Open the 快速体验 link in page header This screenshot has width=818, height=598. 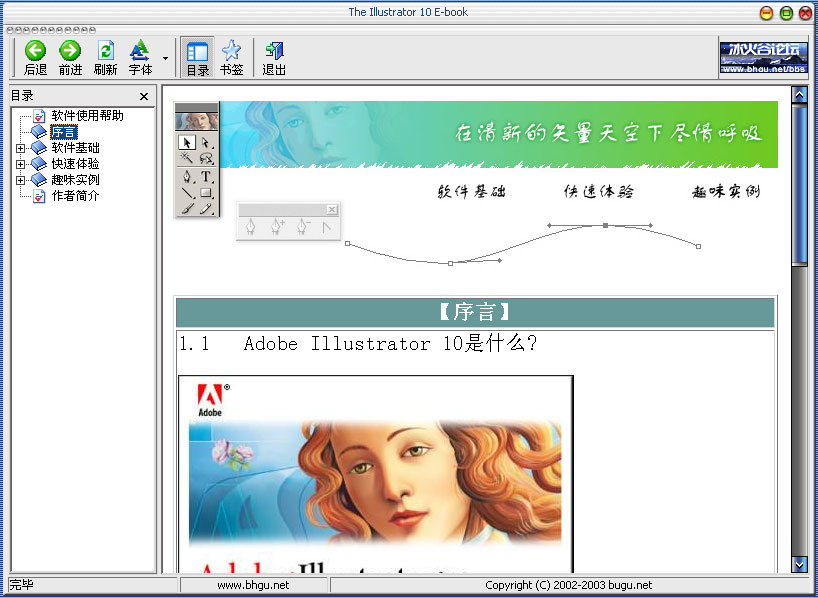599,192
